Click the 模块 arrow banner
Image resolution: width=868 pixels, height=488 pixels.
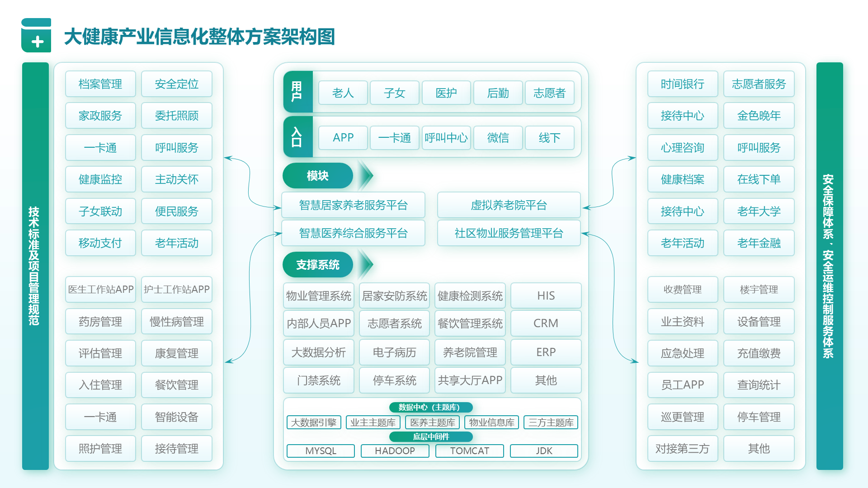pos(317,176)
